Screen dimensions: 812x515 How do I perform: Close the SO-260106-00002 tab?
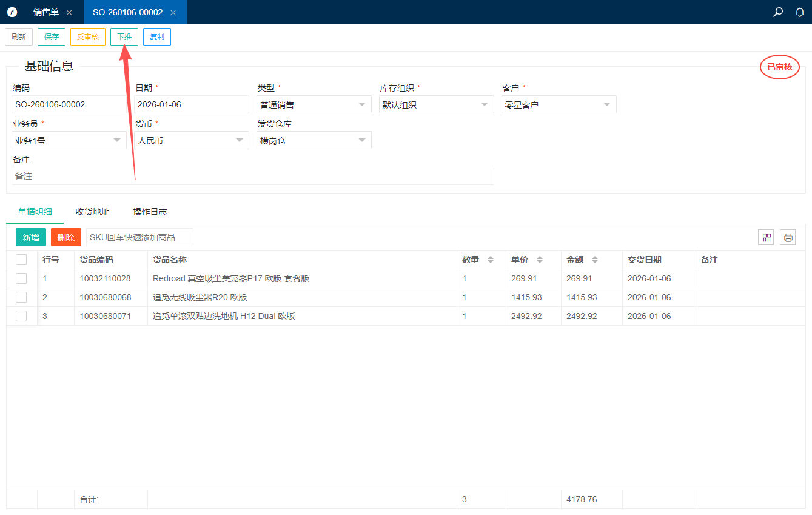click(x=173, y=12)
